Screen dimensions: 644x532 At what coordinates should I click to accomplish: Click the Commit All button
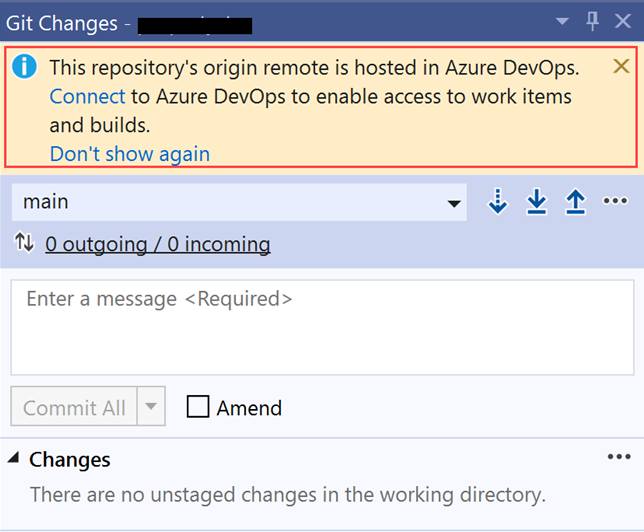[x=74, y=406]
